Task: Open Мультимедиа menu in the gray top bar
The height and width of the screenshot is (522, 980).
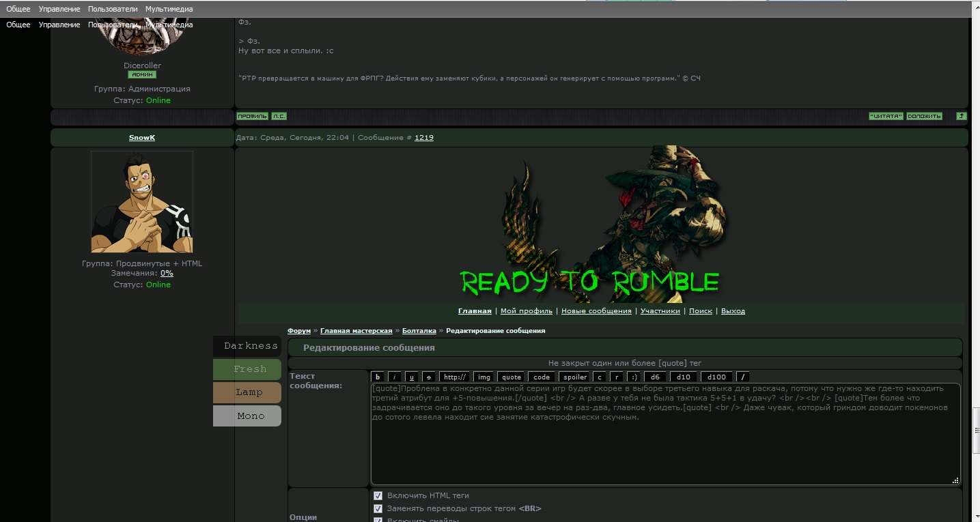Action: [x=169, y=9]
